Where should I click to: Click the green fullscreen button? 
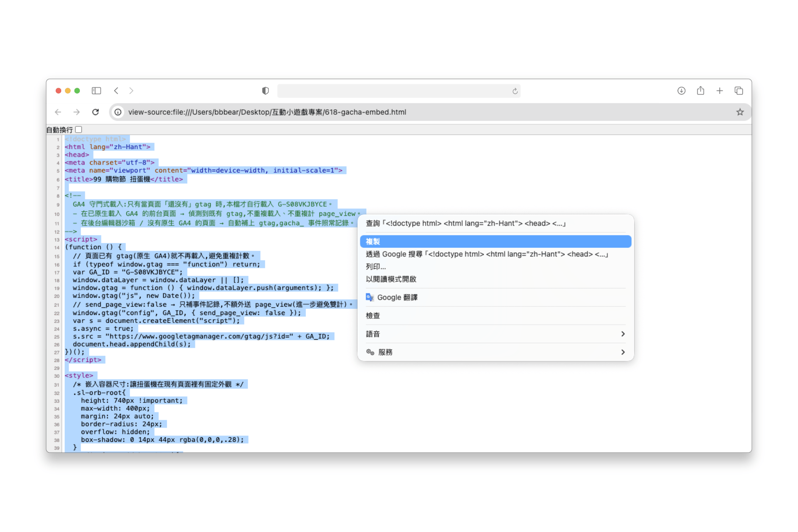(77, 91)
